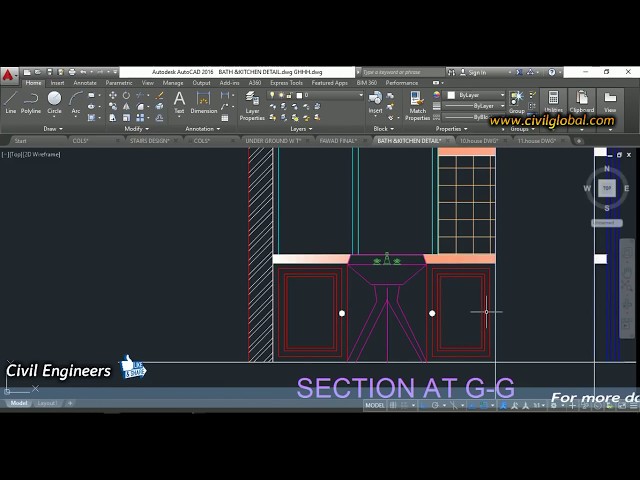The image size is (640, 480).
Task: Open the ByLayer linetype dropdown
Action: tap(502, 106)
